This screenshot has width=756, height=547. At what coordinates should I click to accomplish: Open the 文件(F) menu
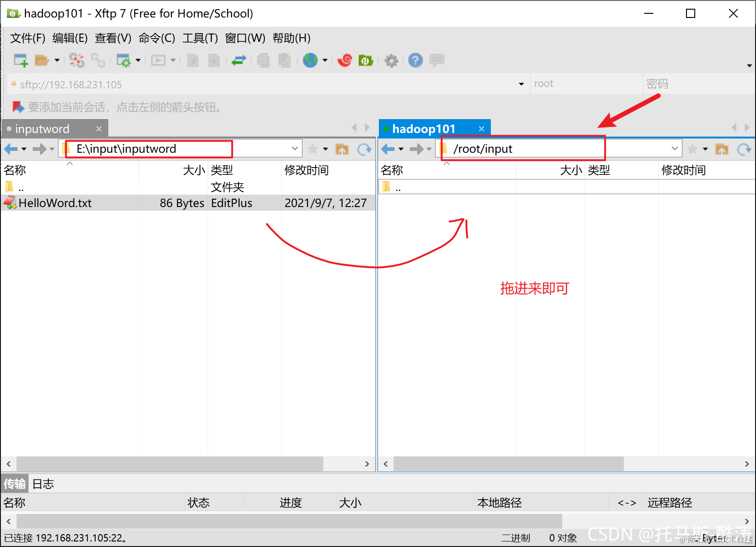(28, 38)
